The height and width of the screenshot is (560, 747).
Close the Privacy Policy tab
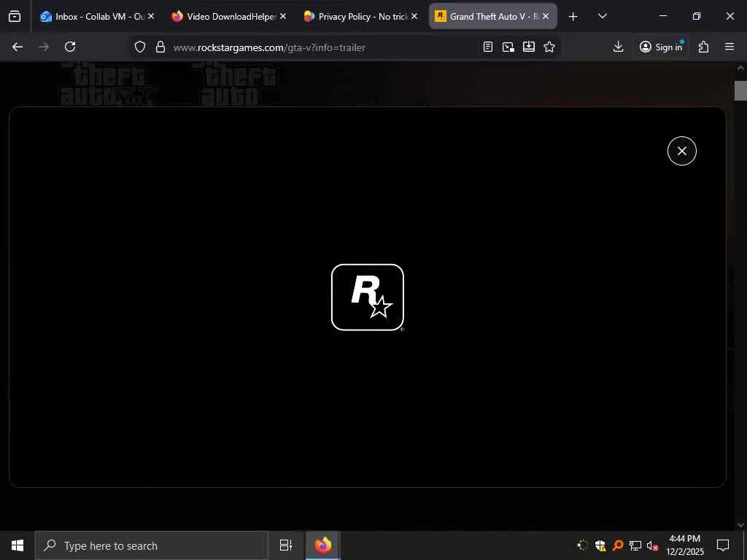tap(414, 16)
